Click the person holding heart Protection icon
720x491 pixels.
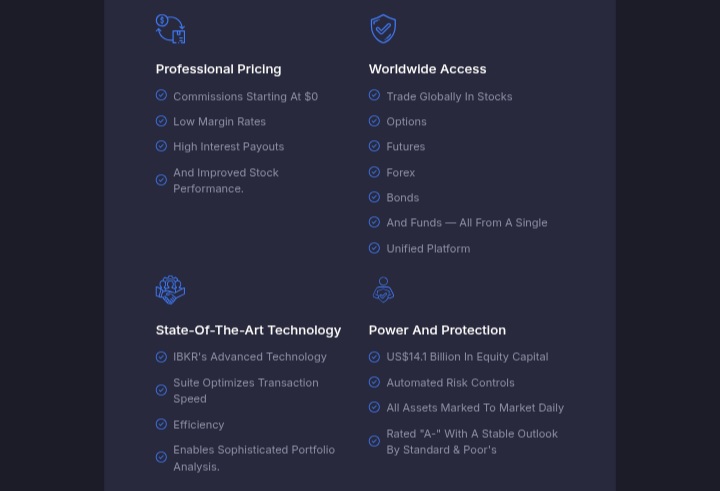coord(383,290)
